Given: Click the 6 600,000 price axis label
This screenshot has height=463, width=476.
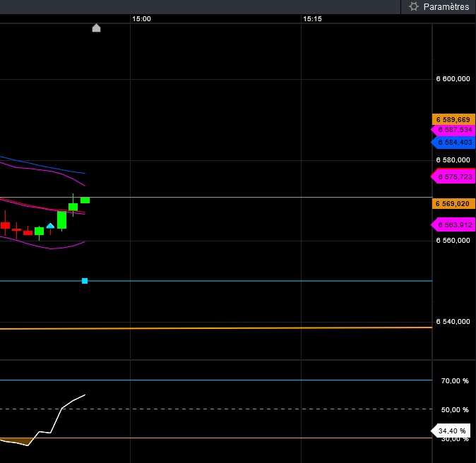Looking at the screenshot, I should (x=453, y=79).
